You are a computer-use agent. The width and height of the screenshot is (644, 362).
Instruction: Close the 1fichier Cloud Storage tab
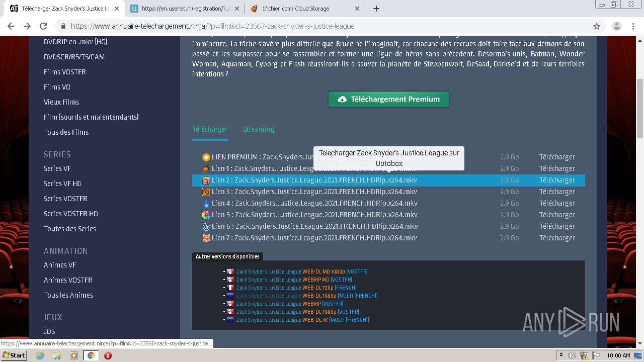(x=358, y=9)
